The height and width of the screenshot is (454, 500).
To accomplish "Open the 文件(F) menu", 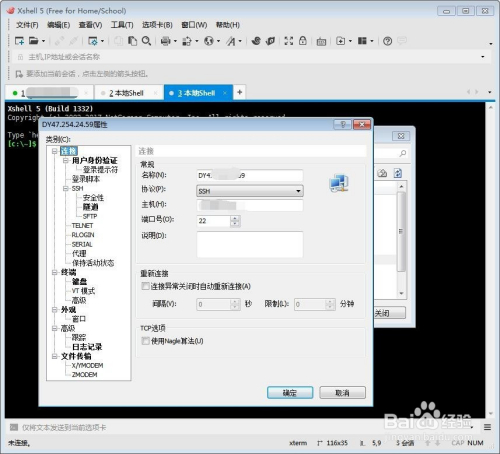I will (27, 25).
